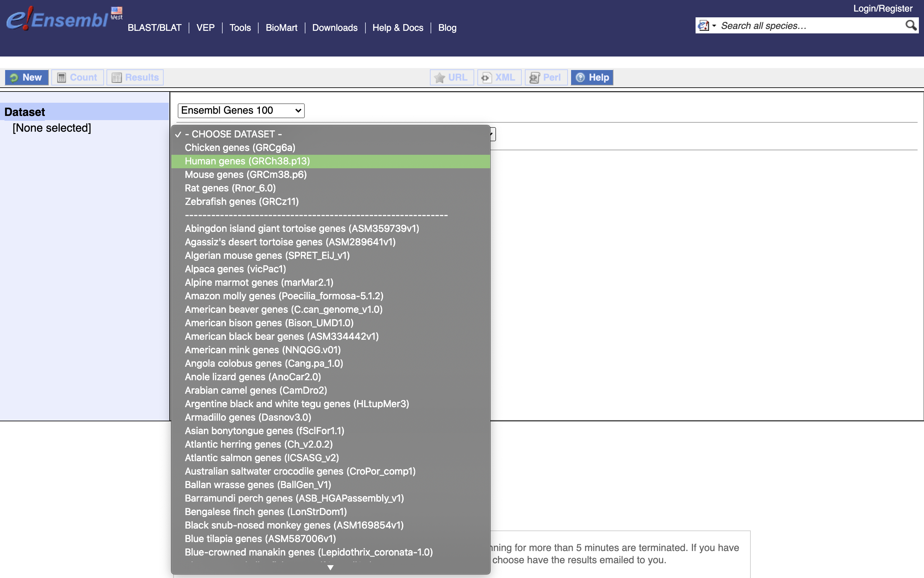Viewport: 924px width, 578px height.
Task: Select Algerian mouse genes (SPRET_EiJ_v1)
Action: pos(331,255)
